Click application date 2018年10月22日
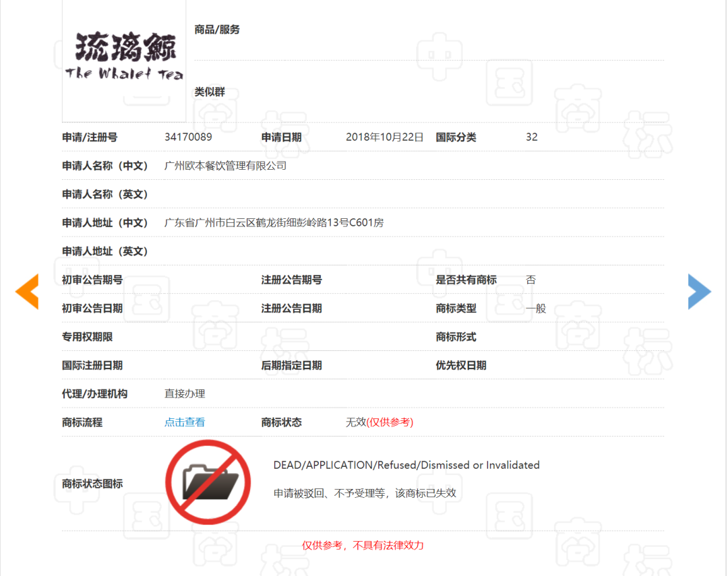Viewport: 728px width, 576px height. coord(384,137)
